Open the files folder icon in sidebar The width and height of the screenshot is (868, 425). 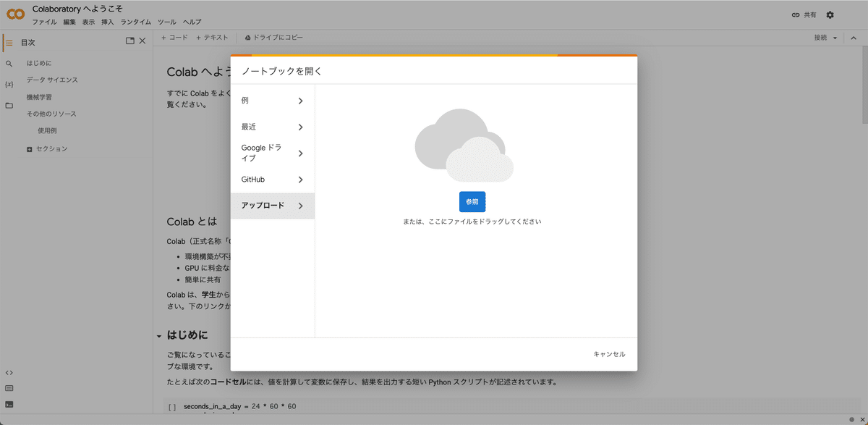click(9, 105)
